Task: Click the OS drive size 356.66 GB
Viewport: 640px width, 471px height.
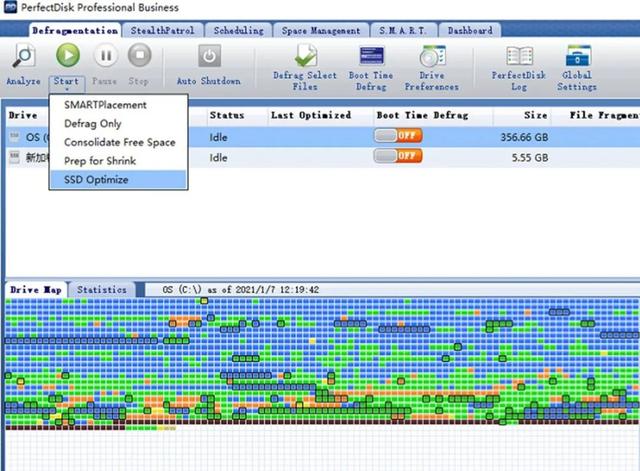Action: [x=524, y=137]
